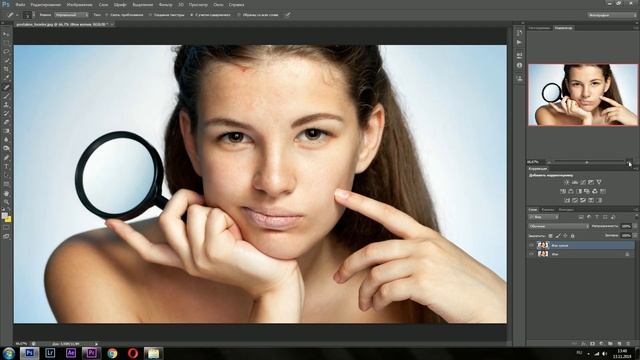Image resolution: width=640 pixels, height=360 pixels.
Task: Choose the "Соотв. приближения" type option
Action: click(124, 15)
